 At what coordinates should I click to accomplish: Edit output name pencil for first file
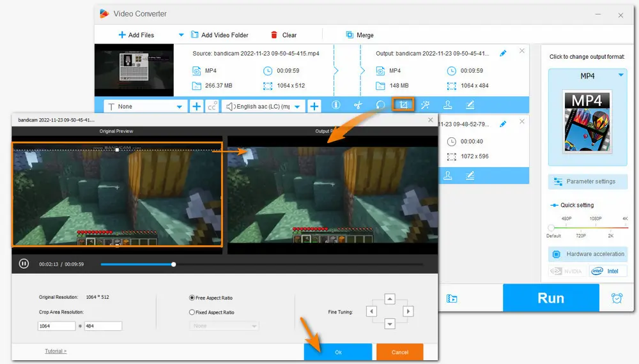[x=503, y=54]
